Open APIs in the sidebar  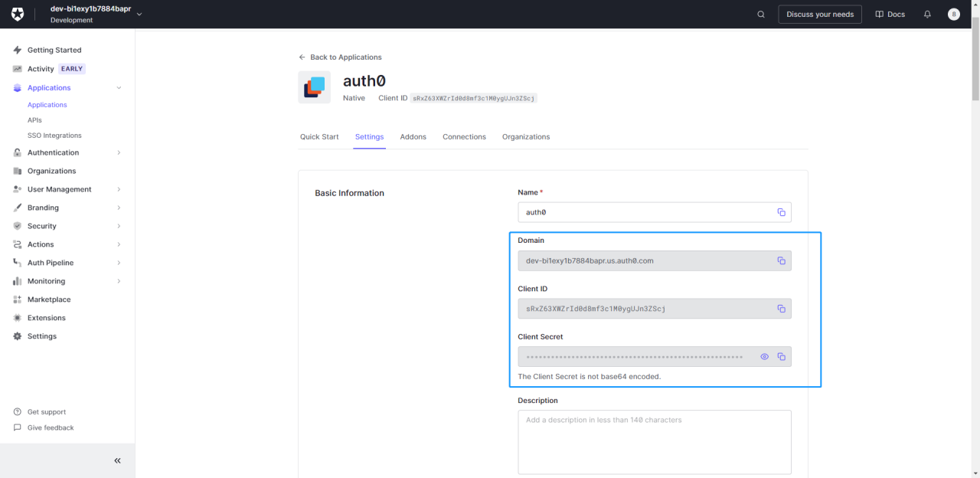34,120
